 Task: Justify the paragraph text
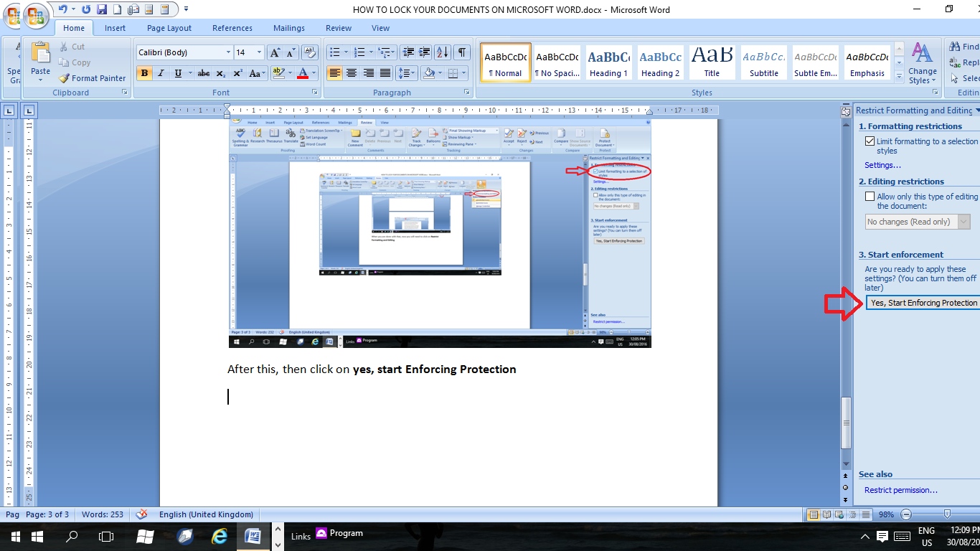(x=385, y=73)
